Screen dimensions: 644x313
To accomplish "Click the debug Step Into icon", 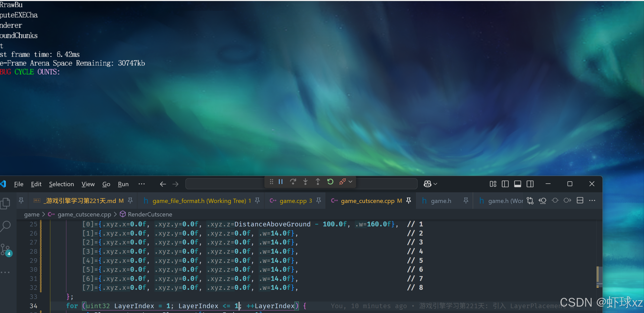I will pos(305,182).
